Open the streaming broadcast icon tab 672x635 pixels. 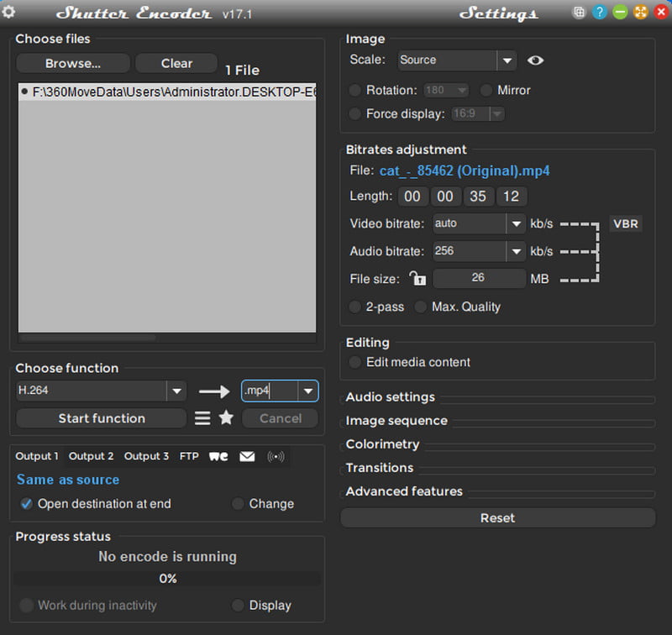[276, 456]
